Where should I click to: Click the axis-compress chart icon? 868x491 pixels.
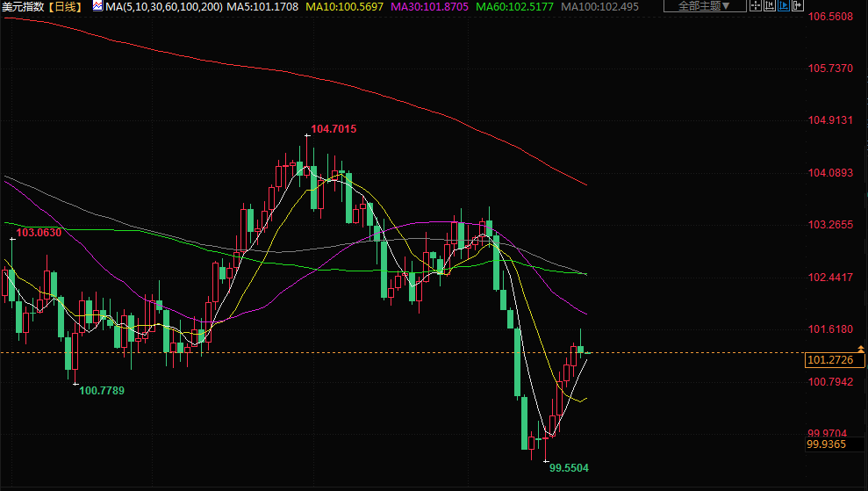pyautogui.click(x=770, y=6)
